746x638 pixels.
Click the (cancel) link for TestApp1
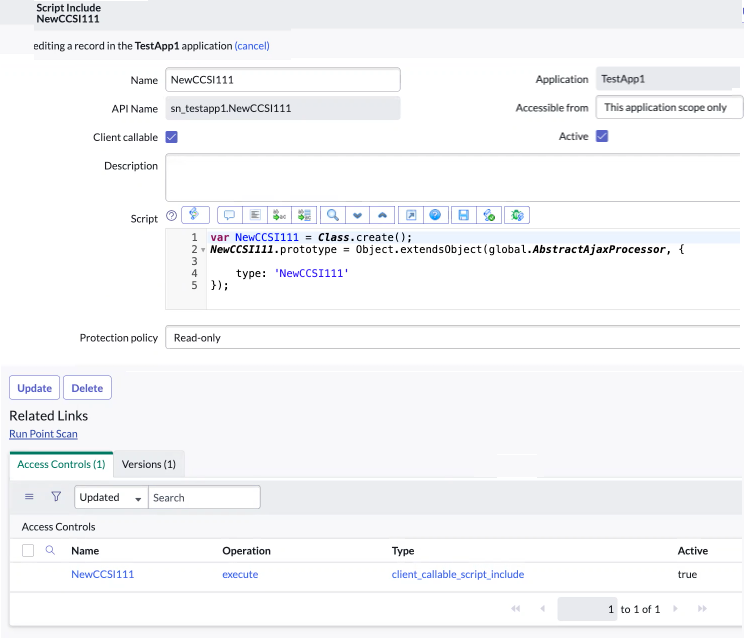tap(252, 46)
